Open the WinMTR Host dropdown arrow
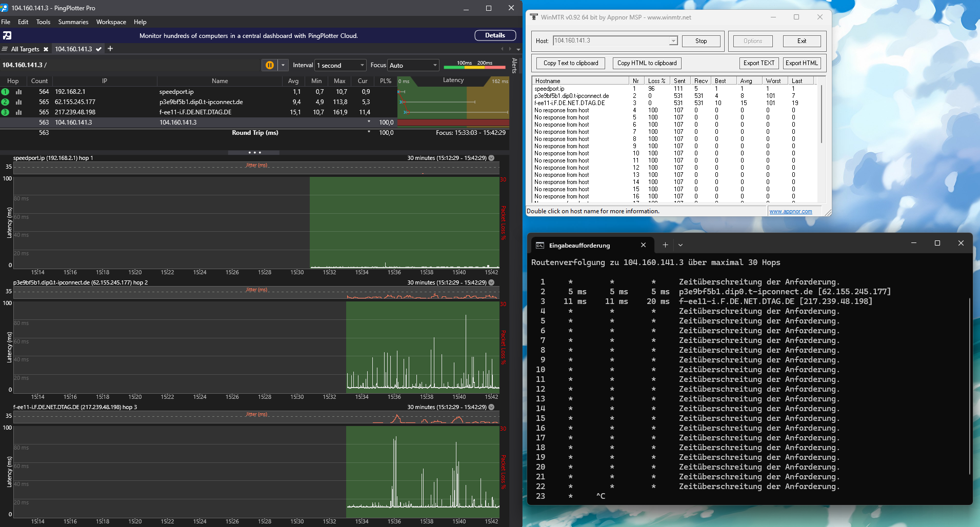The height and width of the screenshot is (527, 980). [x=673, y=41]
